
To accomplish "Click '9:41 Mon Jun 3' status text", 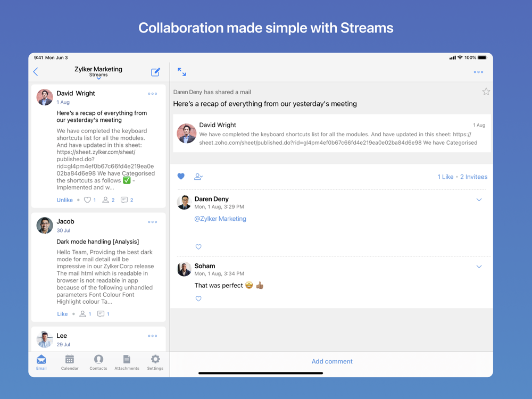I will coord(51,57).
